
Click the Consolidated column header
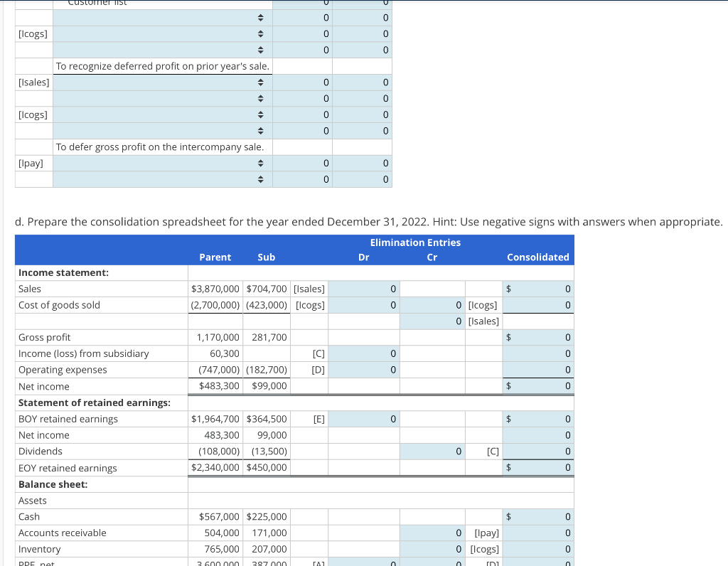[x=537, y=257]
